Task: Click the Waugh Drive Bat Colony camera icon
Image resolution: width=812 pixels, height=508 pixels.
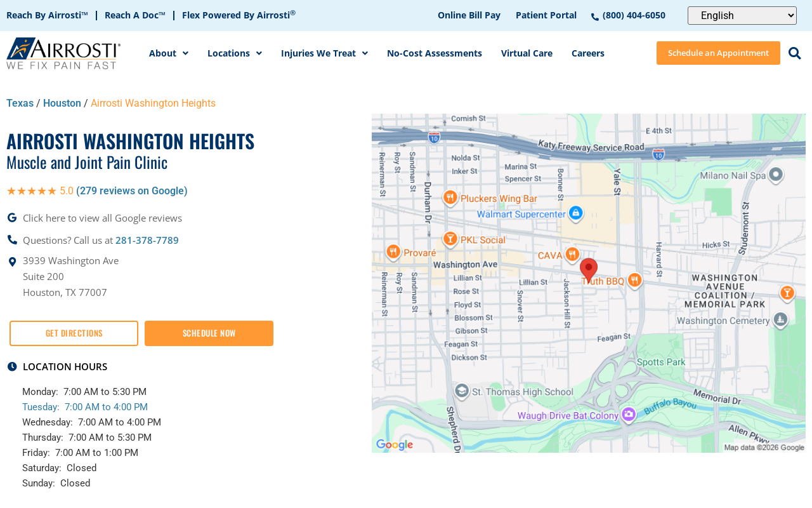Action: point(628,415)
